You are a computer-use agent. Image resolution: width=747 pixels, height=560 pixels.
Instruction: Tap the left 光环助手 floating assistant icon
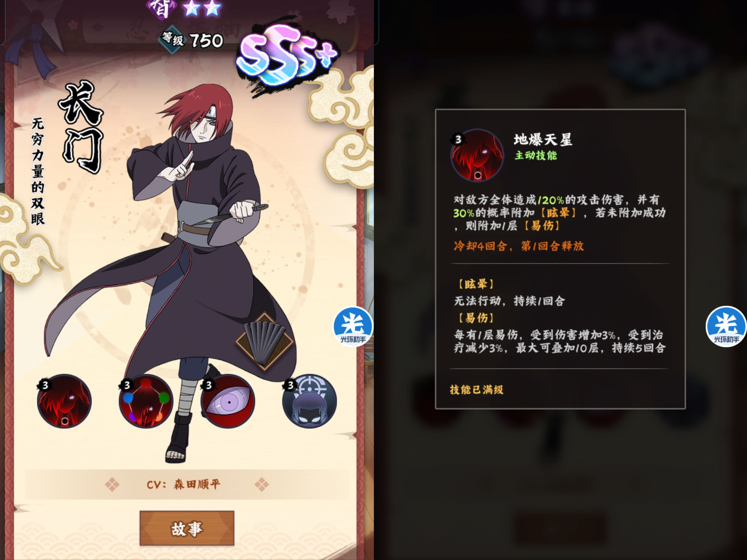353,326
